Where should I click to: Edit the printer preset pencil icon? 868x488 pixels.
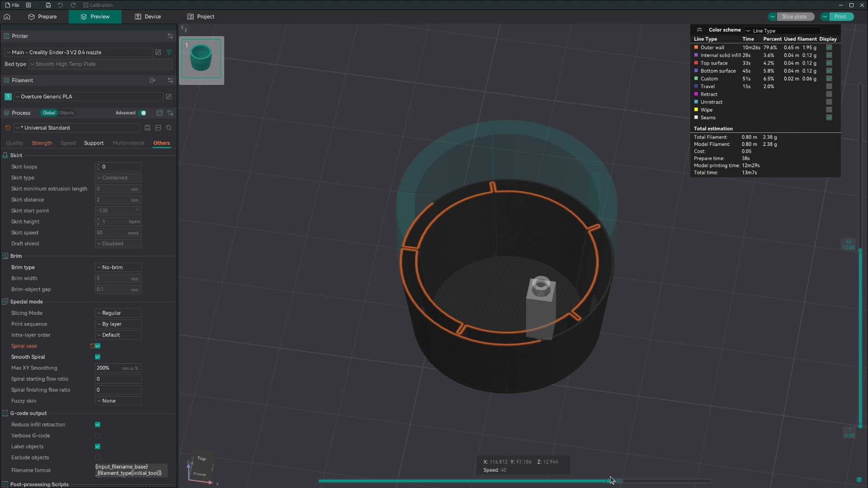[158, 52]
